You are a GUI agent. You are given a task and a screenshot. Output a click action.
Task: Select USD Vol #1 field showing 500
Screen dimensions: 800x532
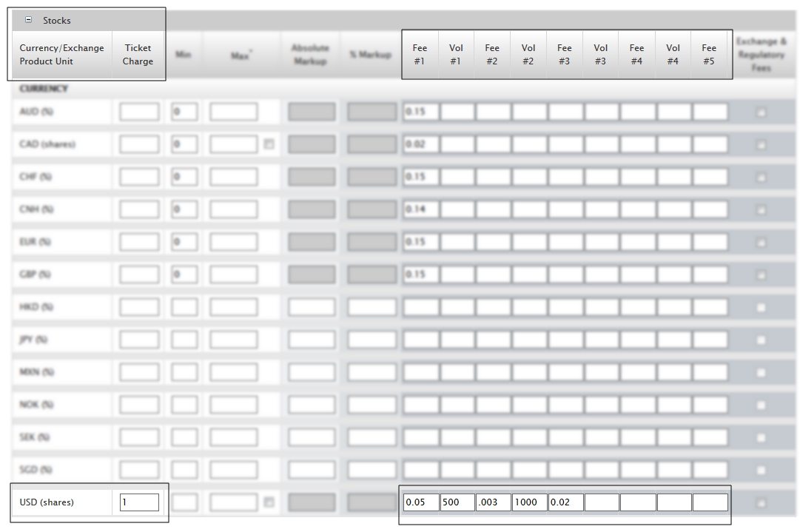click(x=457, y=502)
